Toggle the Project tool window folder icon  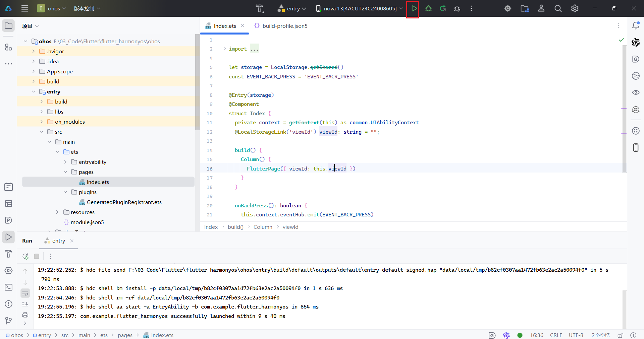9,26
